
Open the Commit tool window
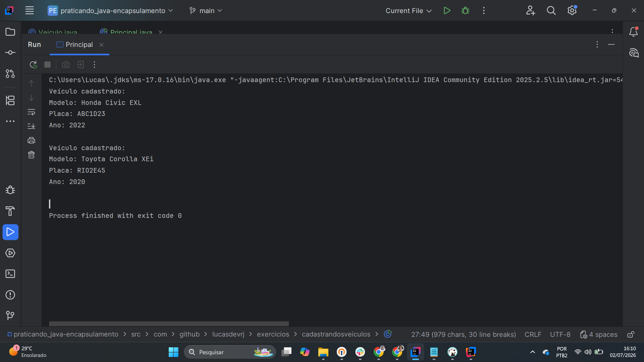pyautogui.click(x=10, y=53)
